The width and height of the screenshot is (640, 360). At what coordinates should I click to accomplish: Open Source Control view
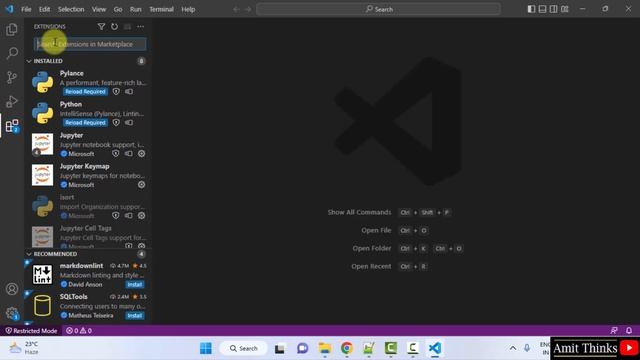(12, 77)
